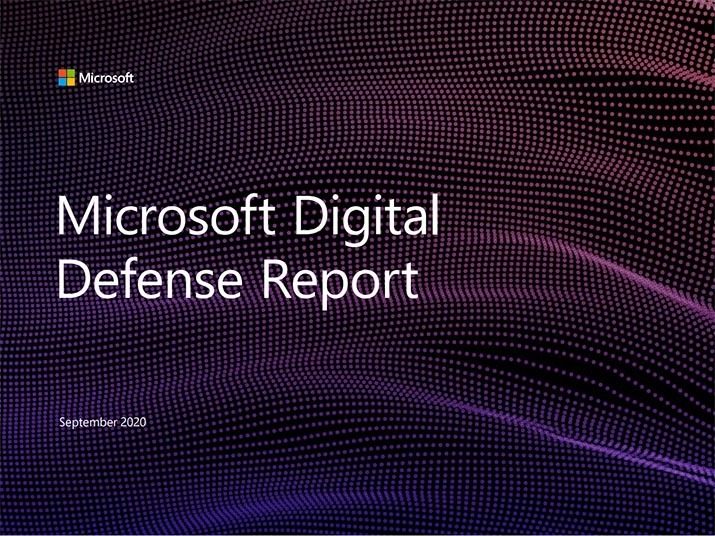Click the Microsoft four-square logo
This screenshot has height=536, width=715.
point(66,78)
